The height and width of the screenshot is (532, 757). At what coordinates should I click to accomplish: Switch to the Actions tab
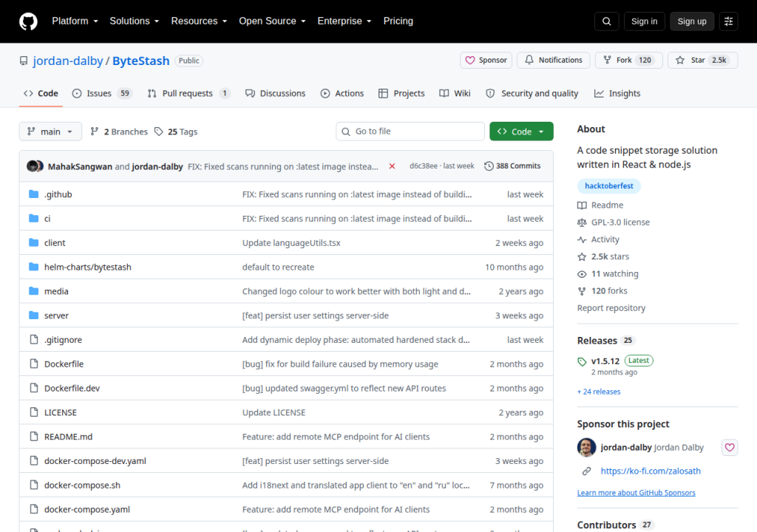point(342,93)
